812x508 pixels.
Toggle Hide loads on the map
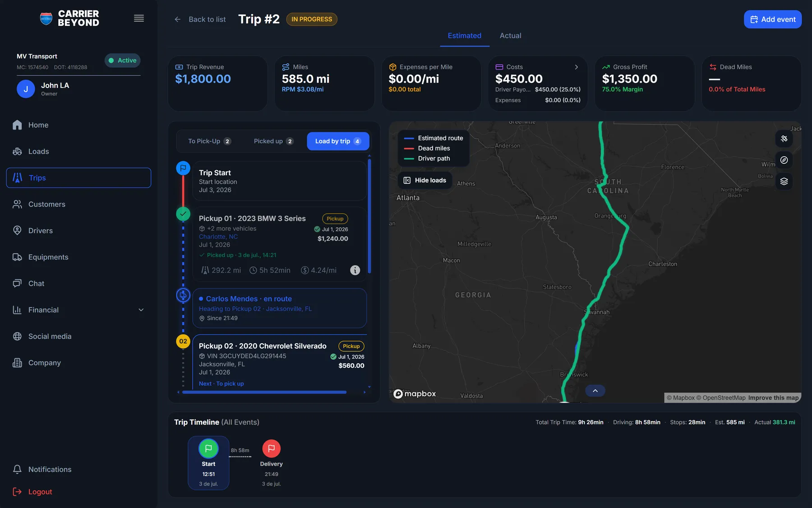pyautogui.click(x=424, y=180)
